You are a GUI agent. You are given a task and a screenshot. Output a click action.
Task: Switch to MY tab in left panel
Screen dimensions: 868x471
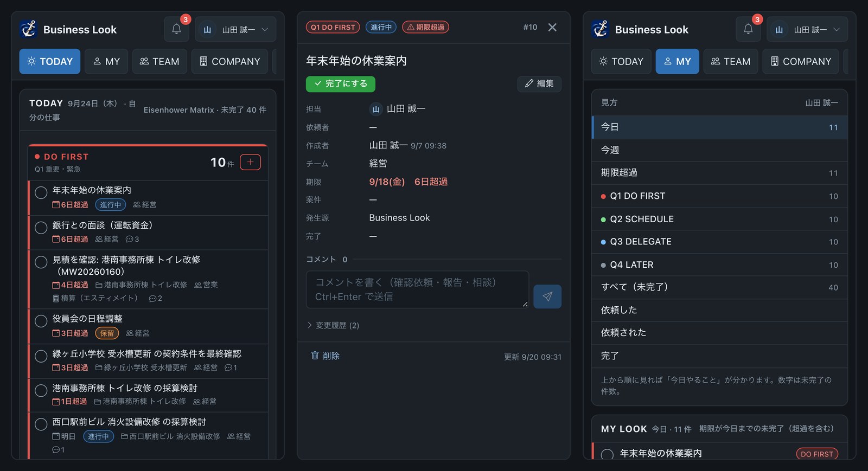tap(106, 61)
